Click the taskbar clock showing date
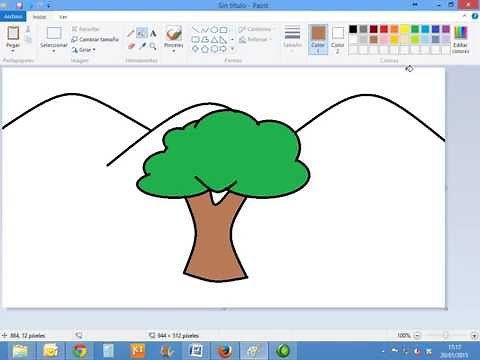This screenshot has height=360, width=480. [454, 351]
